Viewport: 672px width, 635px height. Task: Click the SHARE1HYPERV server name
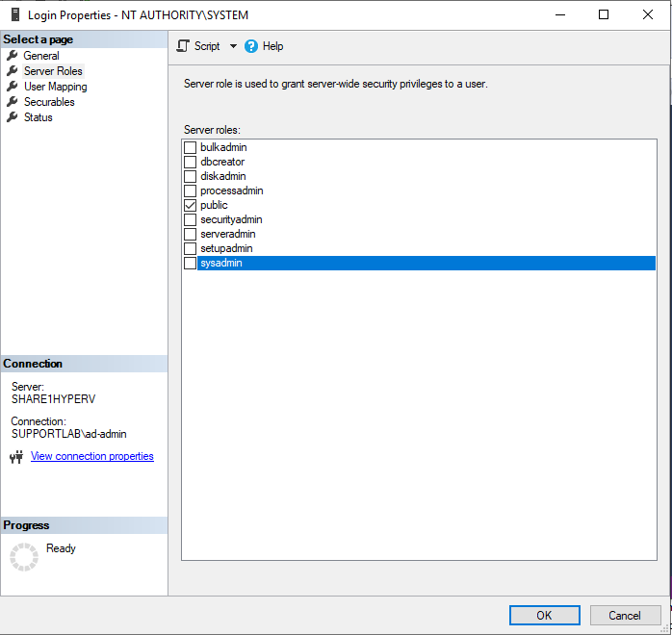(53, 399)
